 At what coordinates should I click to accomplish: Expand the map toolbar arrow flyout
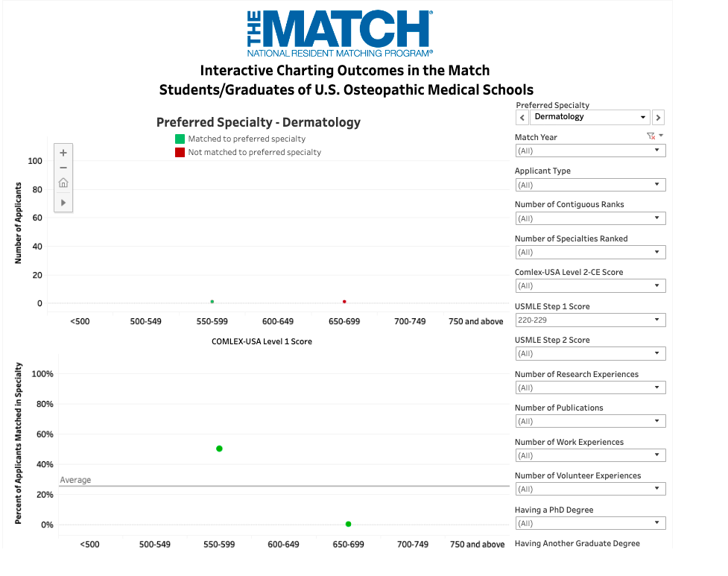(63, 202)
